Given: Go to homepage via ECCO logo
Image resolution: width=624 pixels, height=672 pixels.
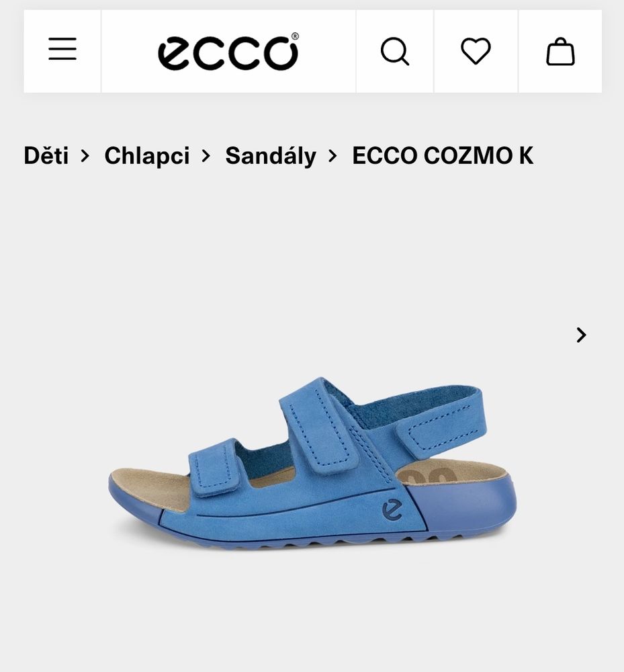Looking at the screenshot, I should 228,52.
